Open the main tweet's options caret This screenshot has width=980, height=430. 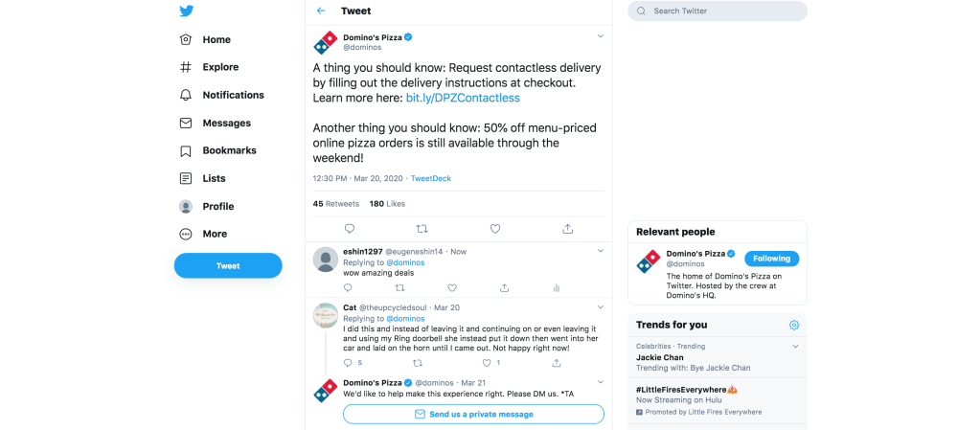click(601, 36)
